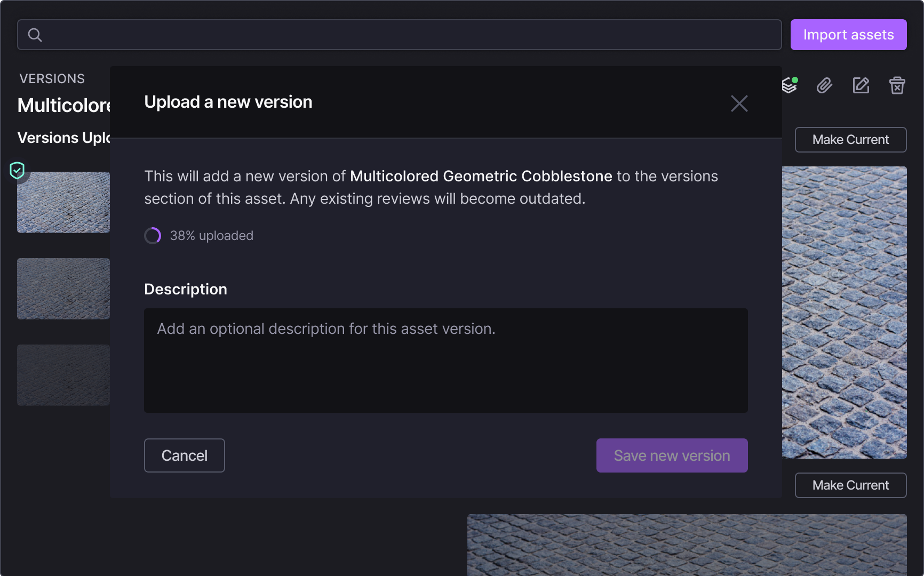Click the Import assets button

pos(848,34)
